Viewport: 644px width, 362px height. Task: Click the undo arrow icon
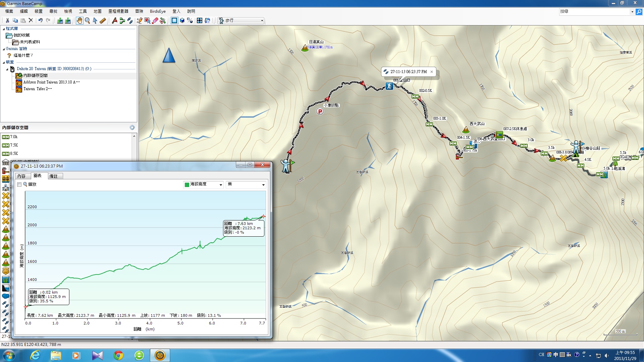pos(40,20)
